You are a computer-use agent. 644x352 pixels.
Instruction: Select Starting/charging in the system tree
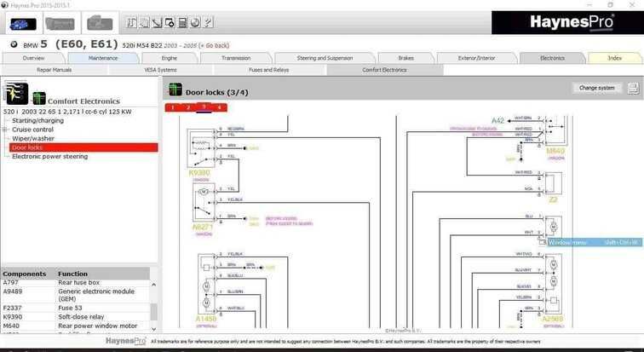click(x=37, y=121)
